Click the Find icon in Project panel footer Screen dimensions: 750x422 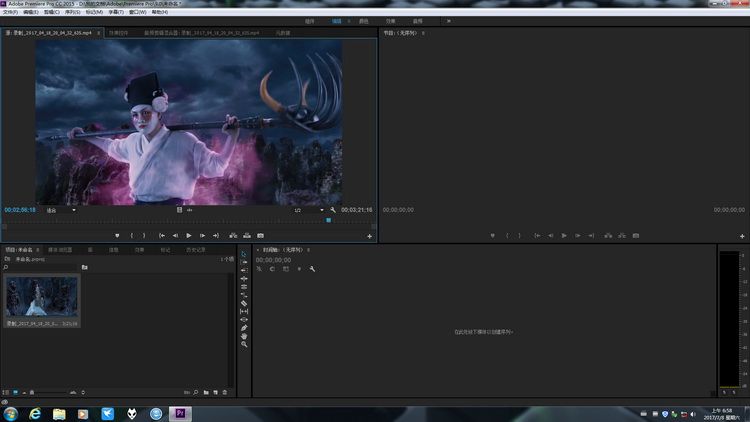[x=196, y=392]
